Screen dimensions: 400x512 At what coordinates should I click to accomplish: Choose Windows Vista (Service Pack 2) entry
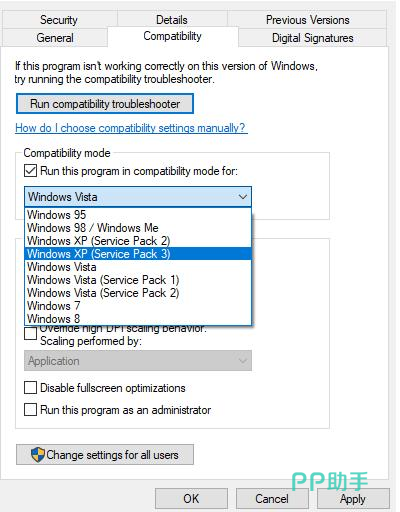coord(138,293)
